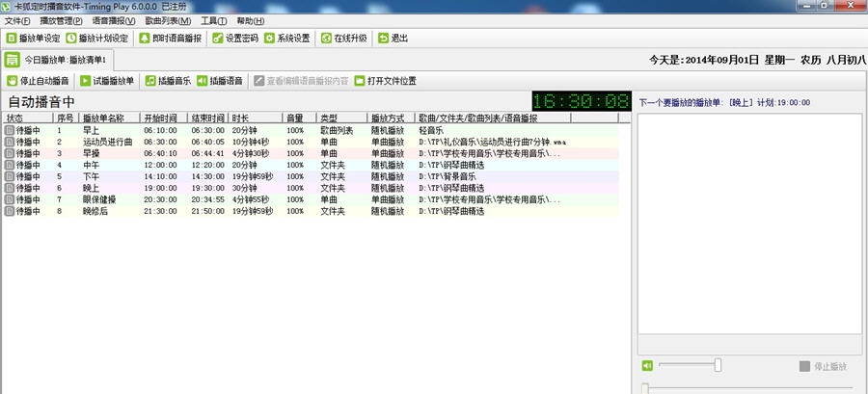Select the 今日播放单:播放清单1 tab
Screen dimensions: 868x394
pyautogui.click(x=58, y=59)
